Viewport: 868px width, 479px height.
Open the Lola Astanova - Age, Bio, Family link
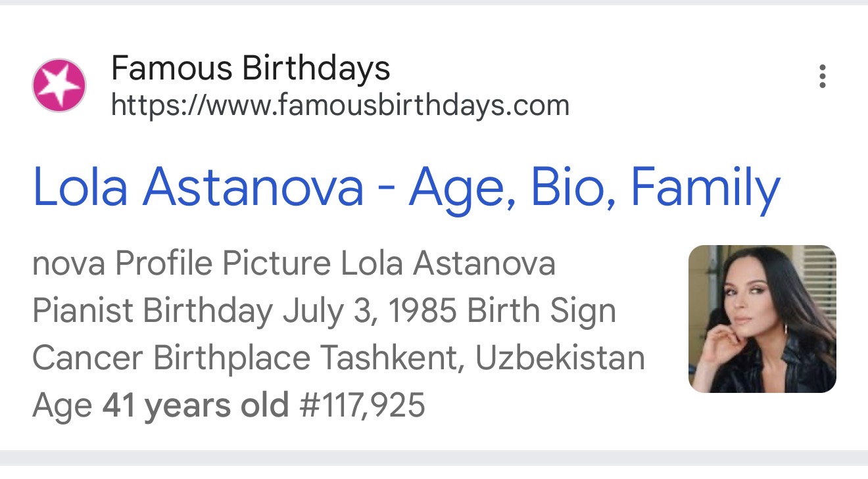(406, 188)
